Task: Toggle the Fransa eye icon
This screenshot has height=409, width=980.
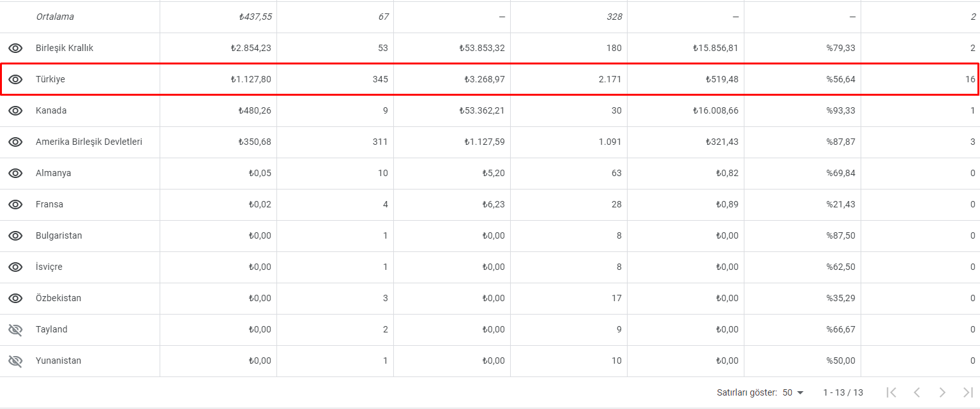Action: point(15,204)
